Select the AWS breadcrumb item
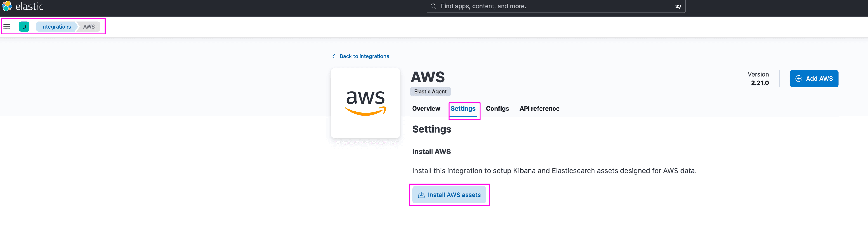 coord(89,26)
